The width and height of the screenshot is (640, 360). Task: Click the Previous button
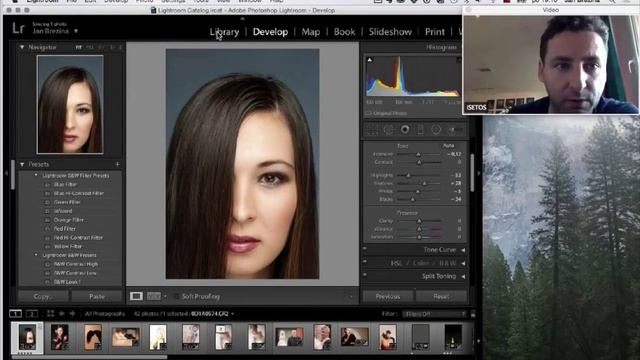coord(388,296)
